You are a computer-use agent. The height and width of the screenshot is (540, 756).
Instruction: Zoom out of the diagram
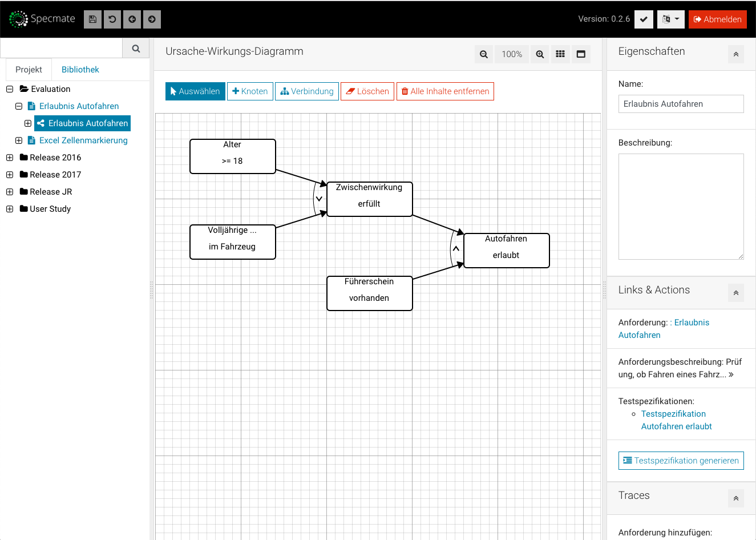[484, 54]
